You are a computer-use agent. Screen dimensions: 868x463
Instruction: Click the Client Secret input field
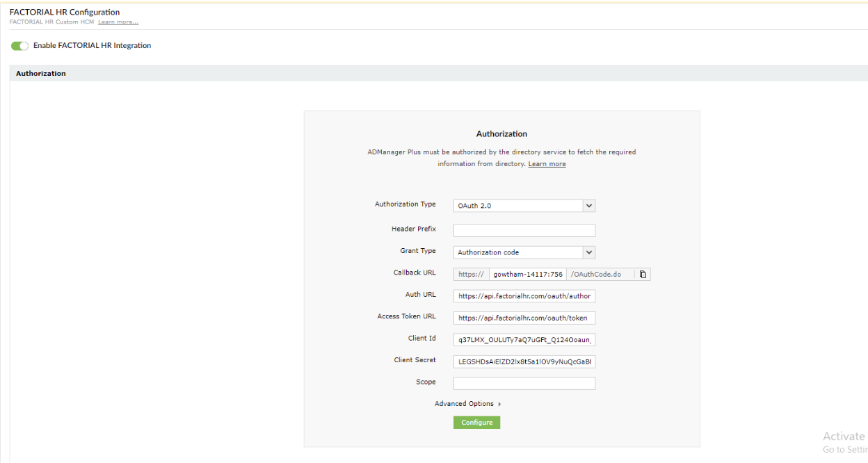point(524,362)
